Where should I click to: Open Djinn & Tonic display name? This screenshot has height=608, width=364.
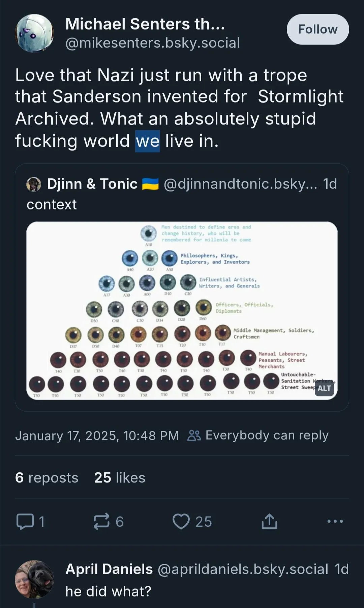(x=92, y=184)
